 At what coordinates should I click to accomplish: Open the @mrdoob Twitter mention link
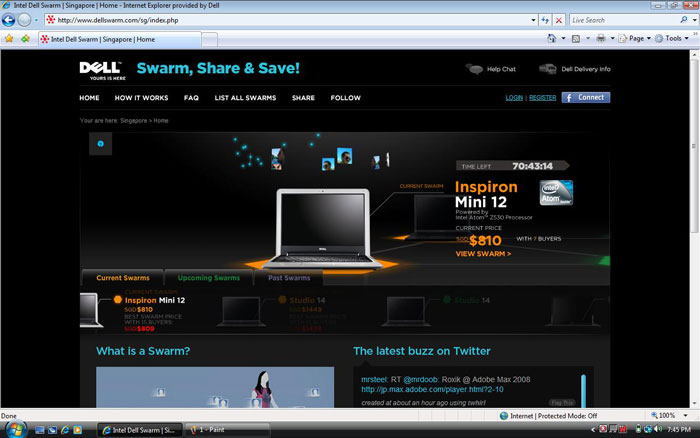coord(421,380)
